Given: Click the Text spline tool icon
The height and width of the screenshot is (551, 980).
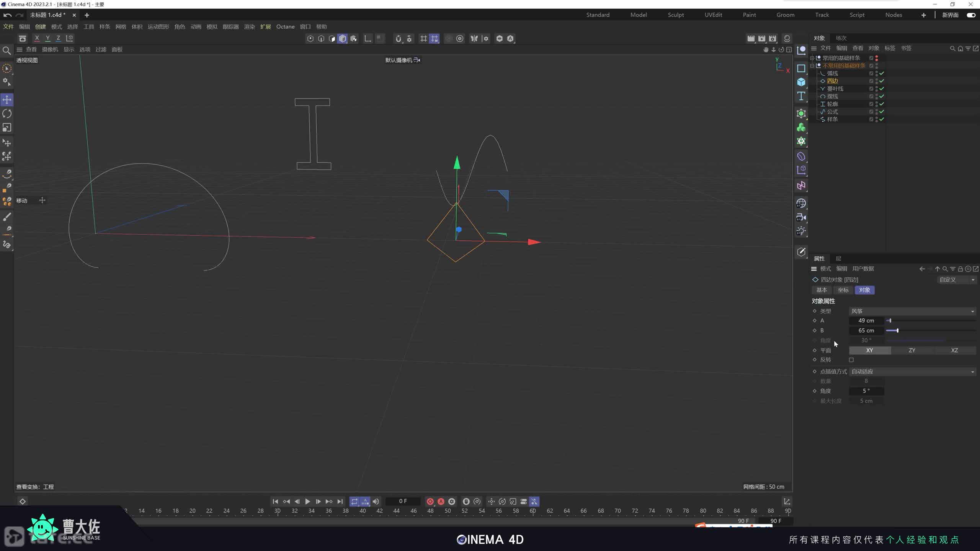Looking at the screenshot, I should [801, 96].
